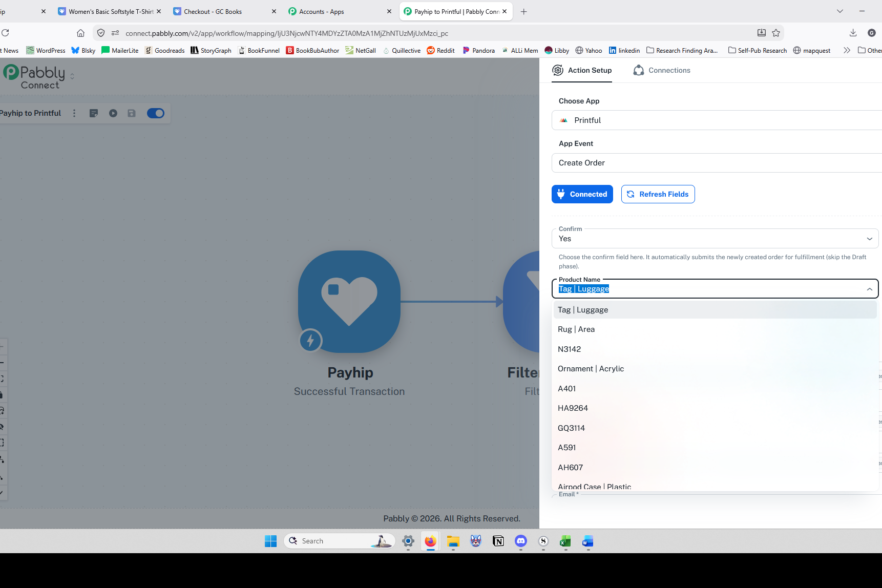
Task: Switch to the Accounts - Apps browser tab
Action: click(x=340, y=11)
